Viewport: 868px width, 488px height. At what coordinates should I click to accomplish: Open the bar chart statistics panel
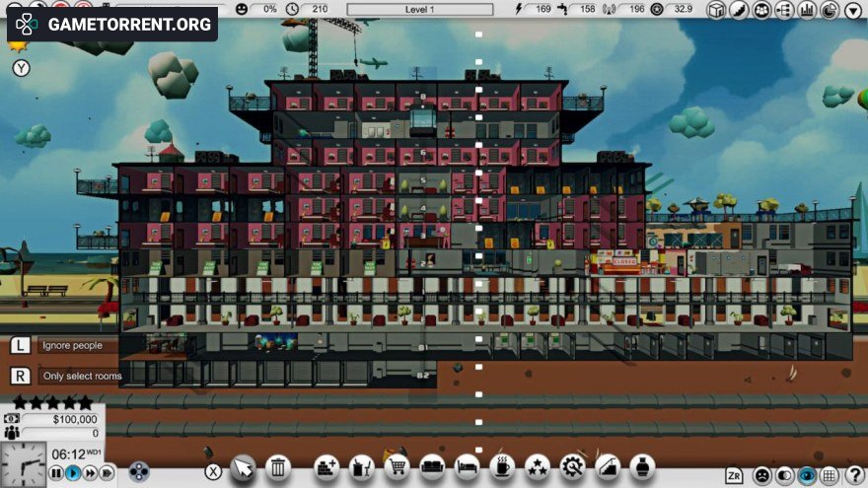[x=807, y=10]
